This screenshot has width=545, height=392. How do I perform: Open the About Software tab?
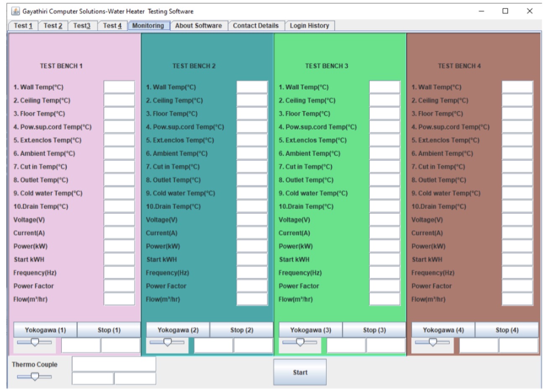[x=198, y=26]
